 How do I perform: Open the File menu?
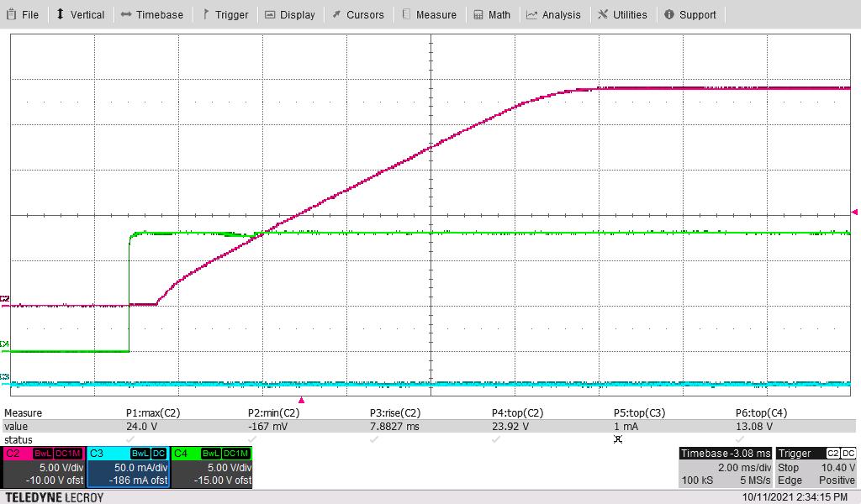(x=23, y=14)
